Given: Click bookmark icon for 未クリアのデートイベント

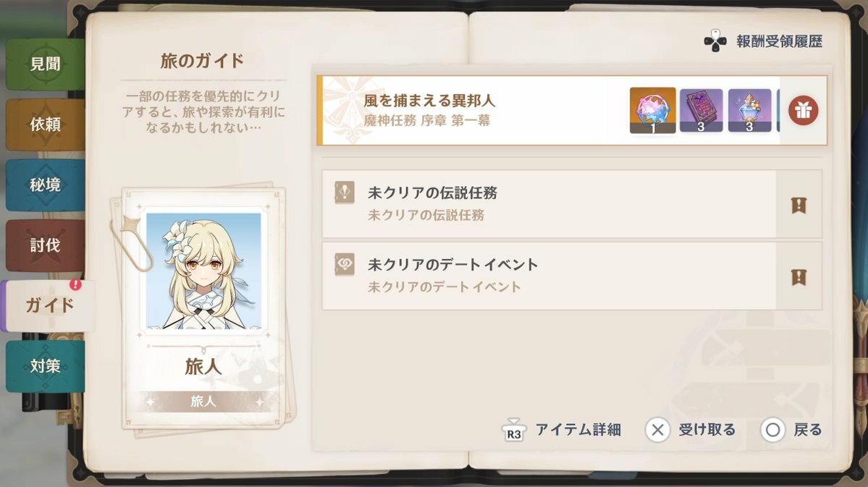Looking at the screenshot, I should click(799, 276).
